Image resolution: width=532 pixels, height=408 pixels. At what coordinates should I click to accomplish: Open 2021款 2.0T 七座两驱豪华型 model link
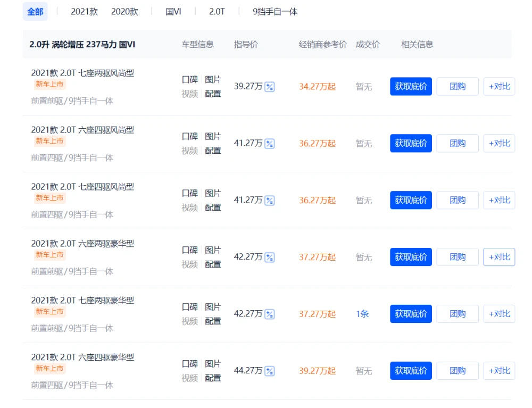click(82, 301)
